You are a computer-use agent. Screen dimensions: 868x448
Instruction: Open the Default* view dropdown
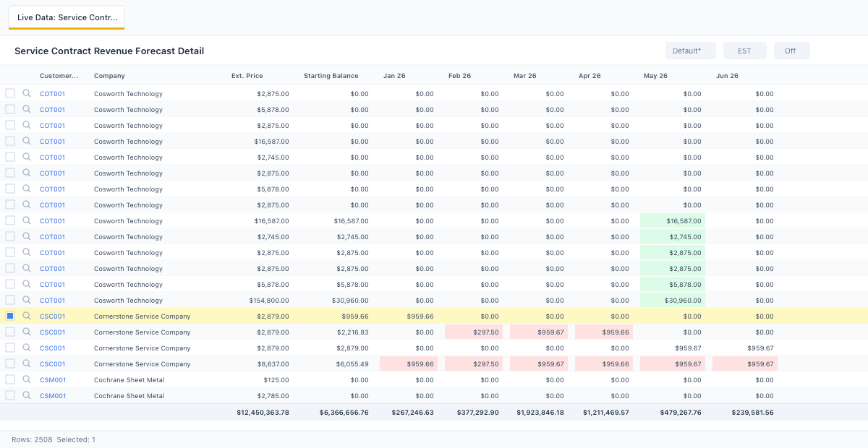[690, 51]
